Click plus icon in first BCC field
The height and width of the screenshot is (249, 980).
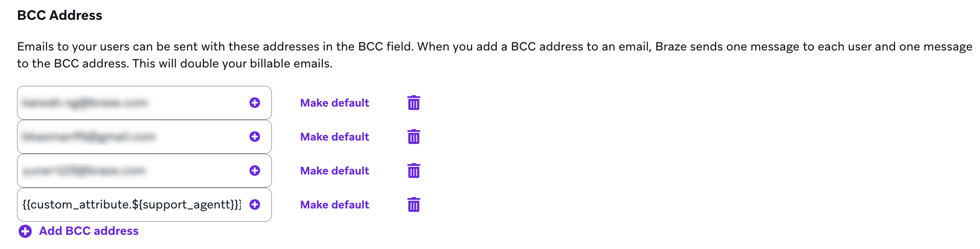point(255,103)
